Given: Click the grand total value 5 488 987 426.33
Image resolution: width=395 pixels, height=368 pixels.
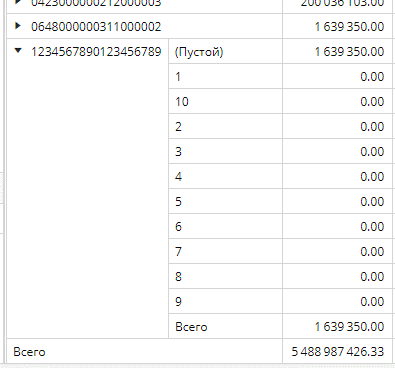Looking at the screenshot, I should [x=338, y=352].
